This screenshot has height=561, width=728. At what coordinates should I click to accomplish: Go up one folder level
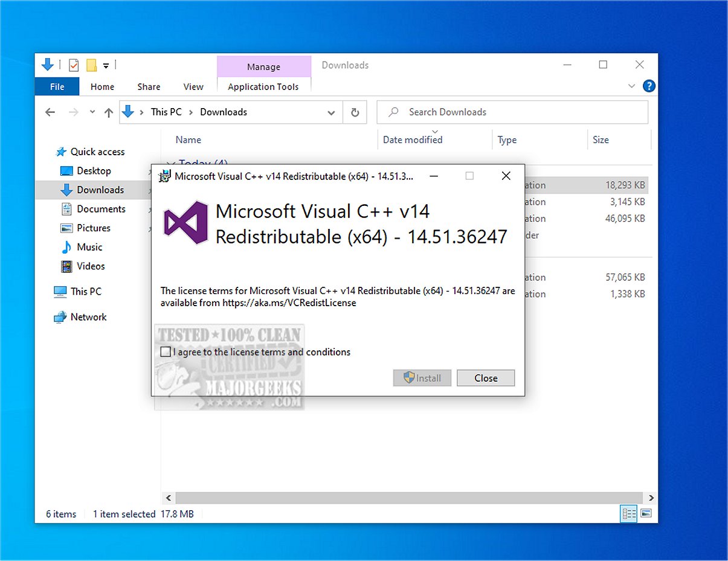(x=109, y=112)
